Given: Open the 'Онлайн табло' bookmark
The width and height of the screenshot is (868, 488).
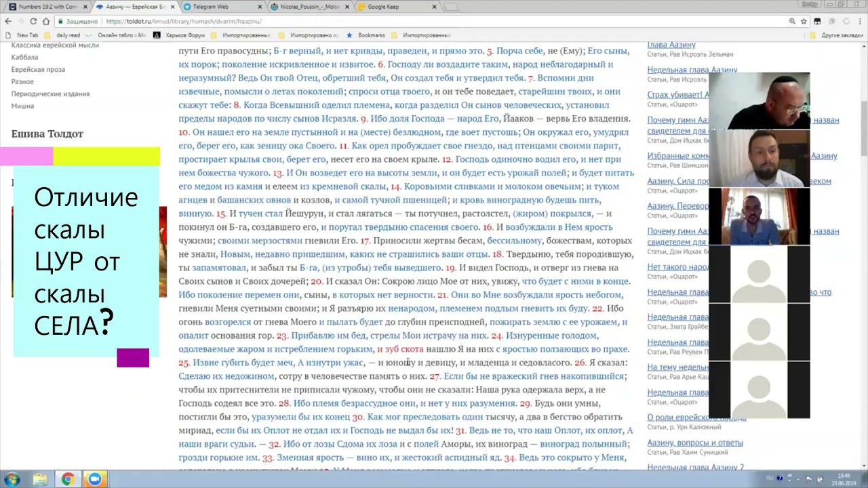Looking at the screenshot, I should tap(116, 35).
